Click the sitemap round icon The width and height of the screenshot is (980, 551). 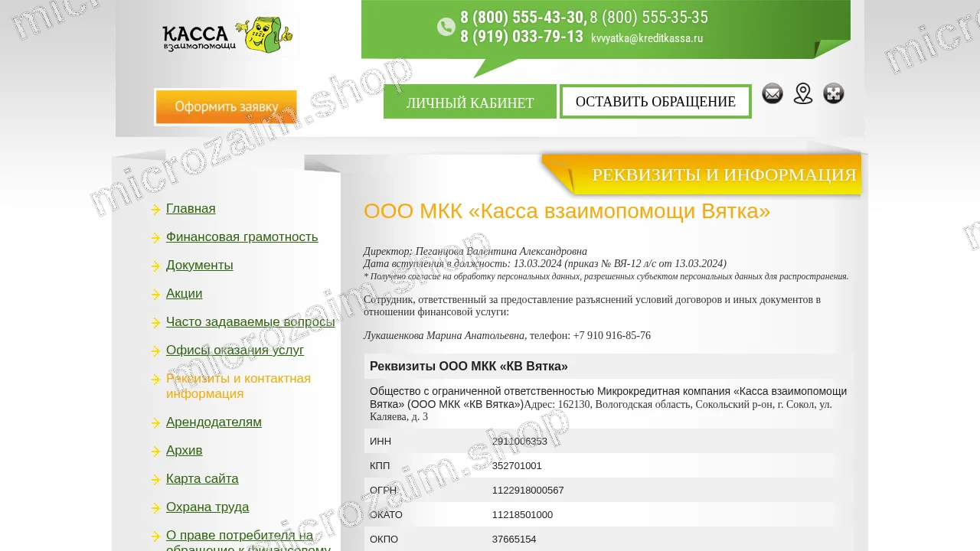click(x=834, y=94)
